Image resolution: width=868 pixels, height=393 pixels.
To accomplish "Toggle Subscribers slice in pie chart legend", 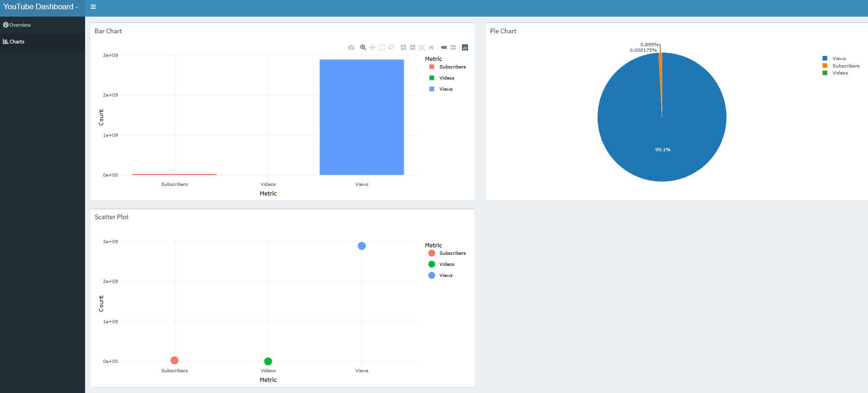I will pos(841,66).
